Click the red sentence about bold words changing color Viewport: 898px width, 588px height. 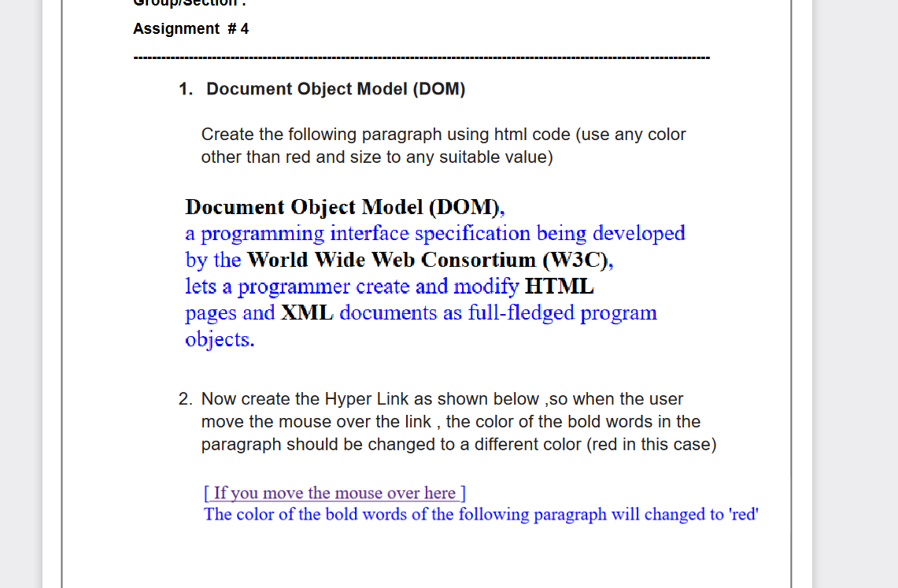click(x=480, y=514)
